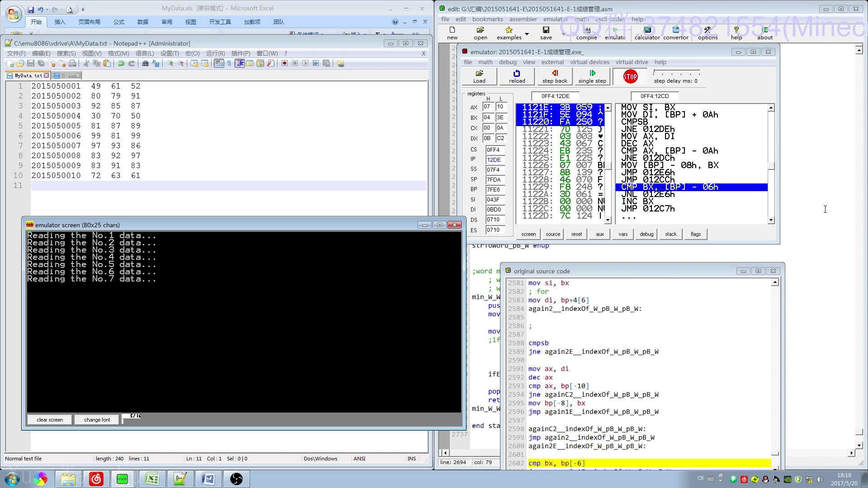The height and width of the screenshot is (488, 868).
Task: Toggle the Flags panel view in emulator
Action: coord(695,234)
